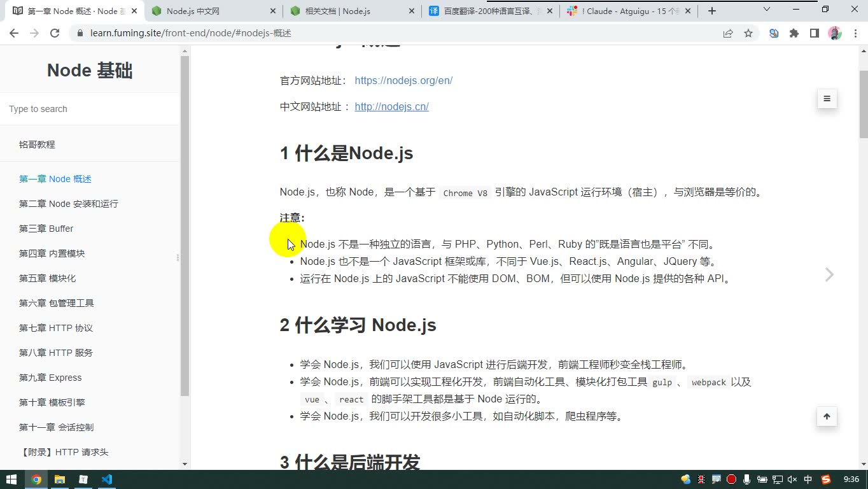Open the tab search dropdown
The width and height of the screenshot is (868, 489).
pyautogui.click(x=767, y=9)
